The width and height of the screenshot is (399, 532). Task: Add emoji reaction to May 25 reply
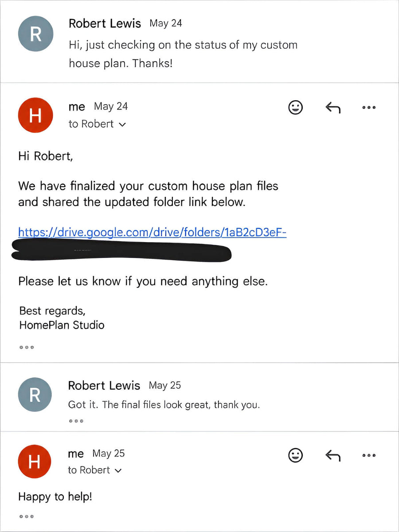coord(296,455)
